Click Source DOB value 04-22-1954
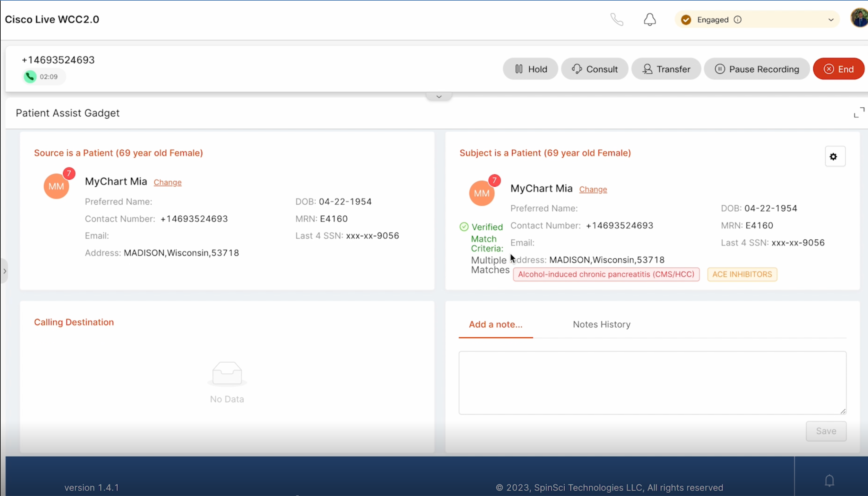Screen dimensions: 868x496 pos(345,202)
